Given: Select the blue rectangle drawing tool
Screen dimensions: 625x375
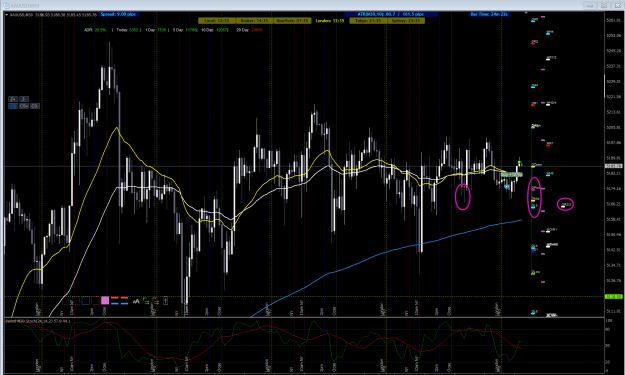Looking at the screenshot, I should point(86,300).
